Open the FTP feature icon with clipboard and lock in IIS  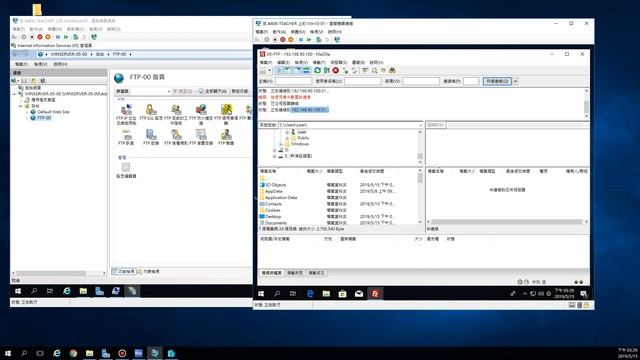click(176, 135)
